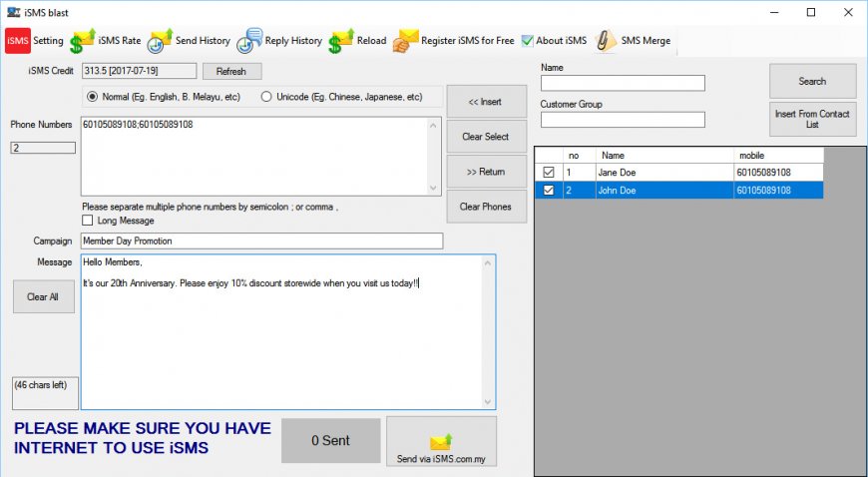Minimize the iSMS blast window

(x=774, y=12)
